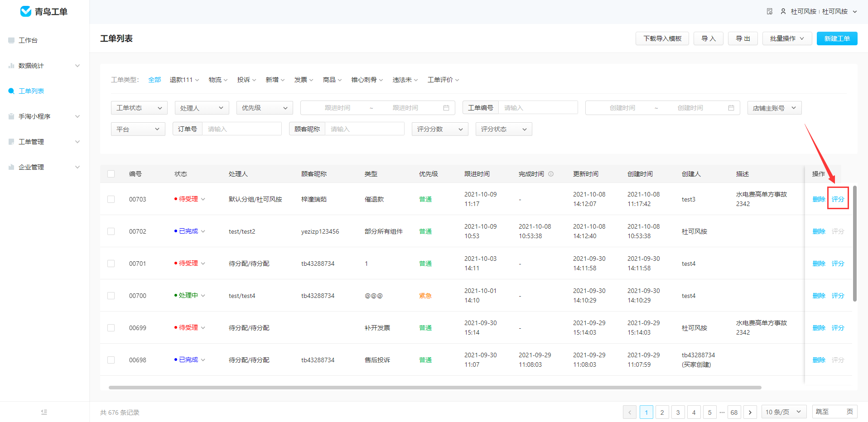The image size is (868, 422).
Task: Click the 完成时间 info icon
Action: point(551,174)
